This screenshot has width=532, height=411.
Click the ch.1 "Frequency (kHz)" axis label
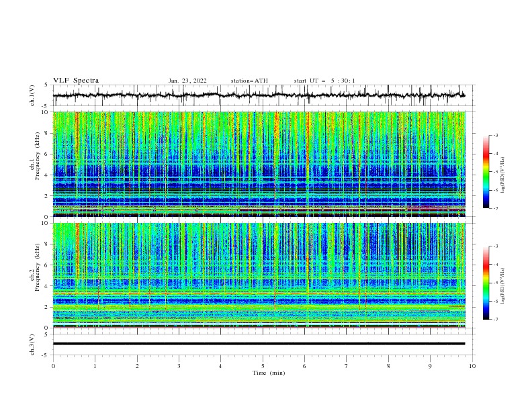[x=37, y=156]
